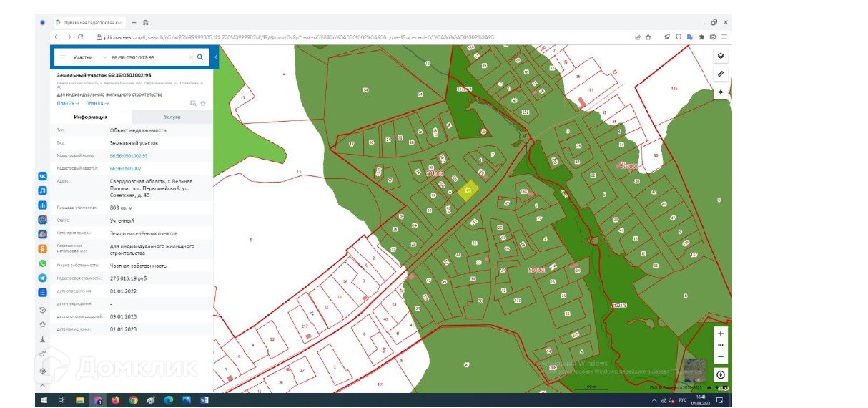This screenshot has height=408, width=868.
Task: Clear the cadastral number search field
Action: click(x=190, y=57)
